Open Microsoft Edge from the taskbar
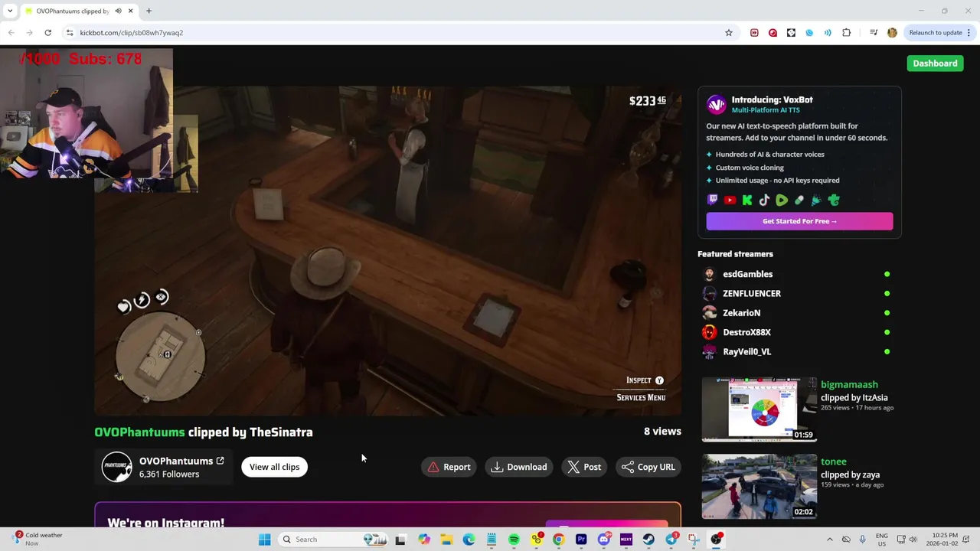The width and height of the screenshot is (980, 551). tap(469, 540)
